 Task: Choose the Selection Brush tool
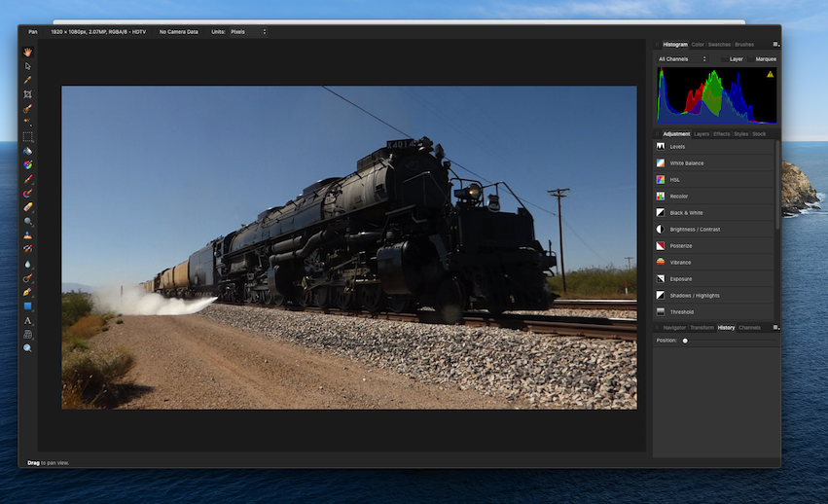point(27,108)
